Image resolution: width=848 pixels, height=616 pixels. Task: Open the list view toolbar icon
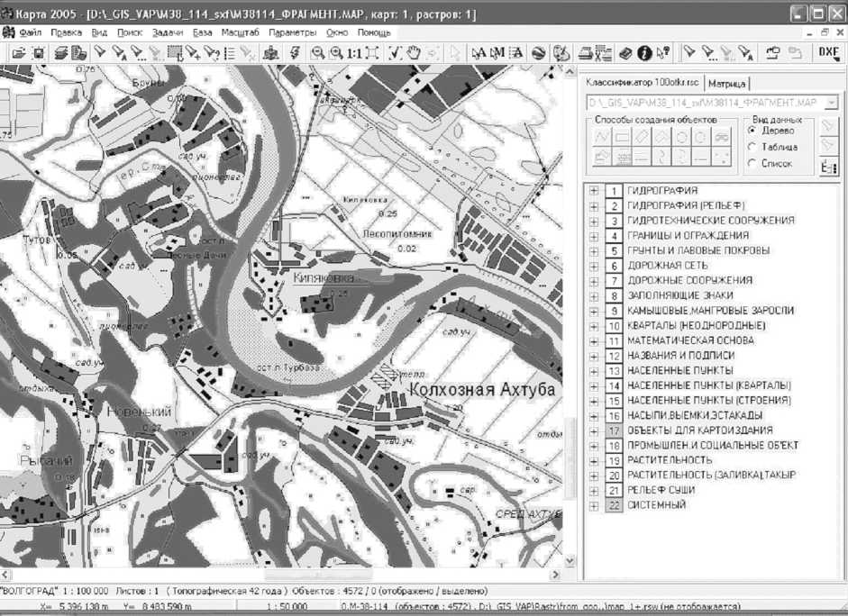[231, 53]
